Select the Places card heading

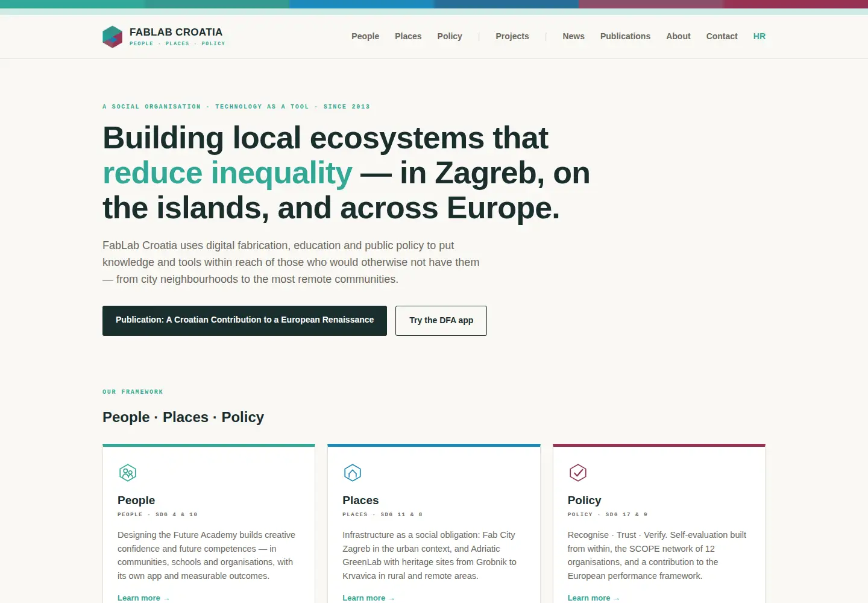pyautogui.click(x=360, y=500)
